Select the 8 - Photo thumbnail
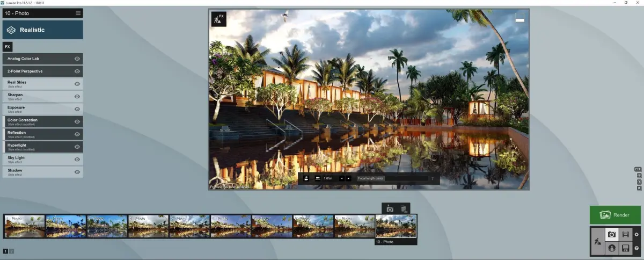The image size is (644, 260). [313, 226]
